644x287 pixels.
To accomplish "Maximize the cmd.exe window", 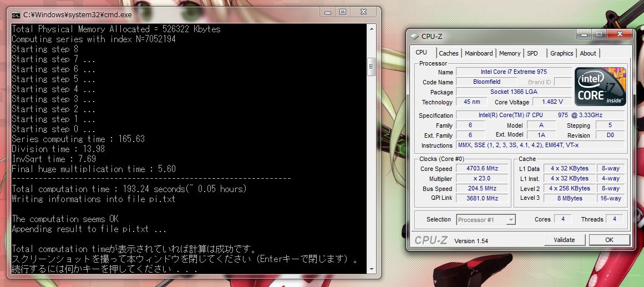I will tap(343, 12).
